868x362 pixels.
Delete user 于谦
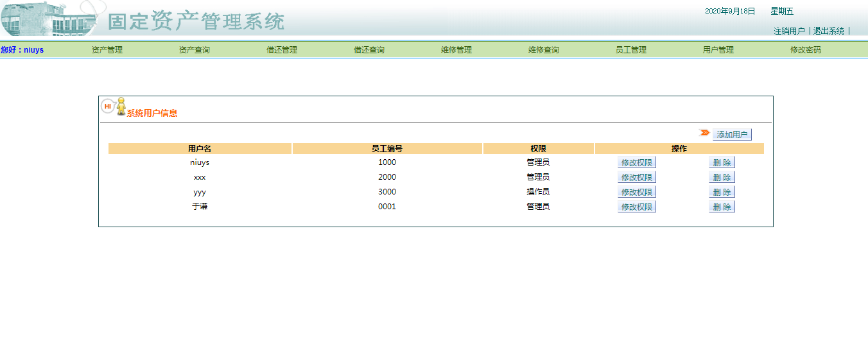click(722, 207)
